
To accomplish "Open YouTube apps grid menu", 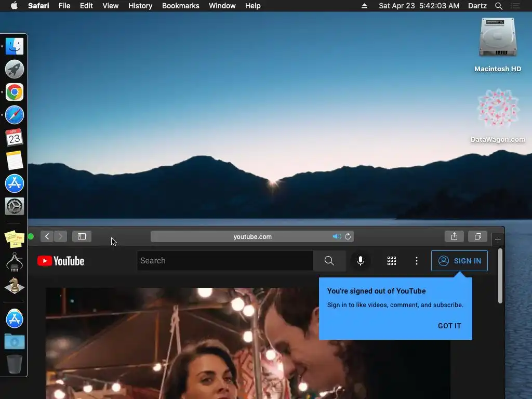I will point(392,261).
